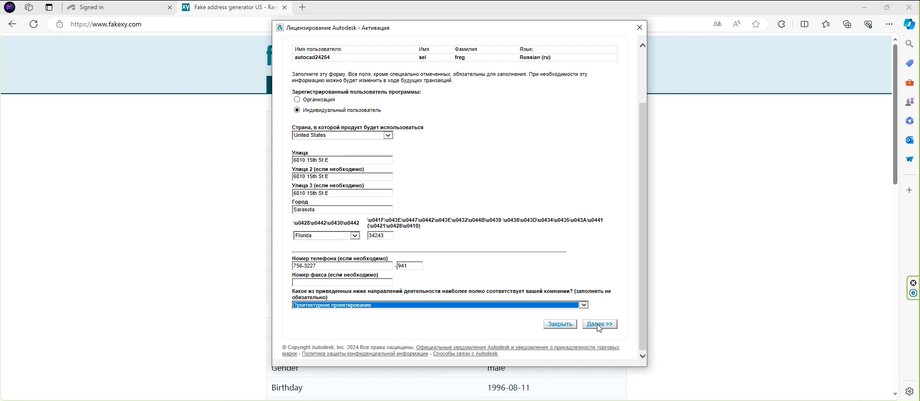This screenshot has height=401, width=920.
Task: Click the Город field containing Sarasota
Action: (x=342, y=210)
